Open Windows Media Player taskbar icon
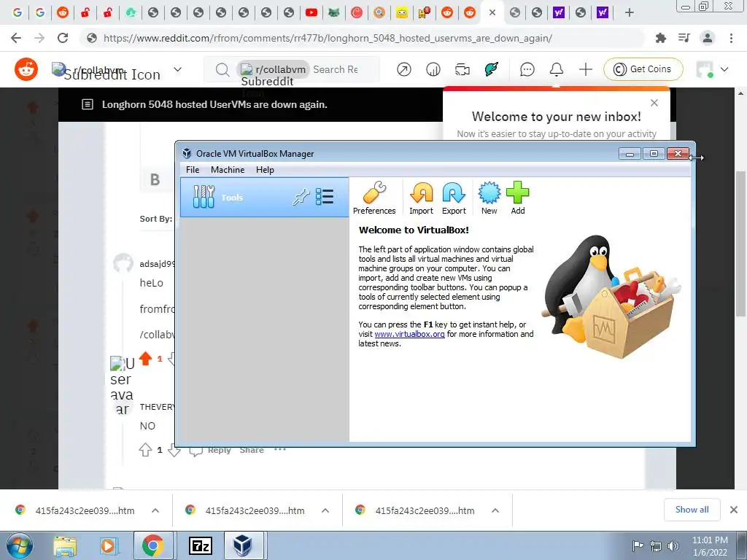This screenshot has width=747, height=560. (x=108, y=545)
